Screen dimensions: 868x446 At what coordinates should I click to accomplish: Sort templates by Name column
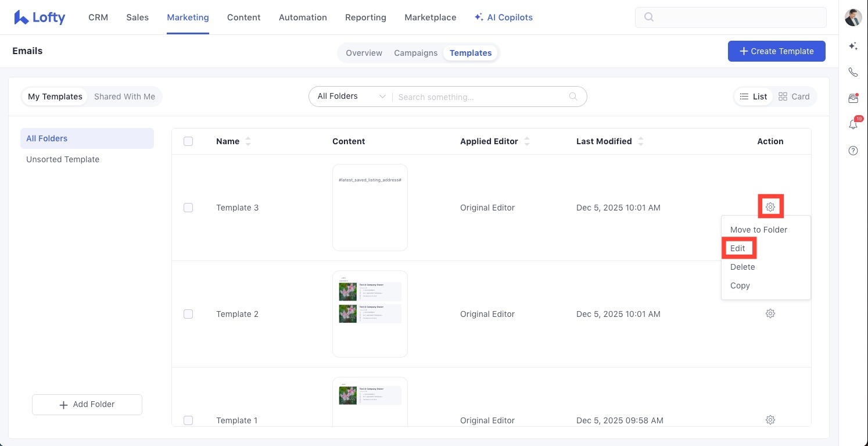pyautogui.click(x=248, y=141)
